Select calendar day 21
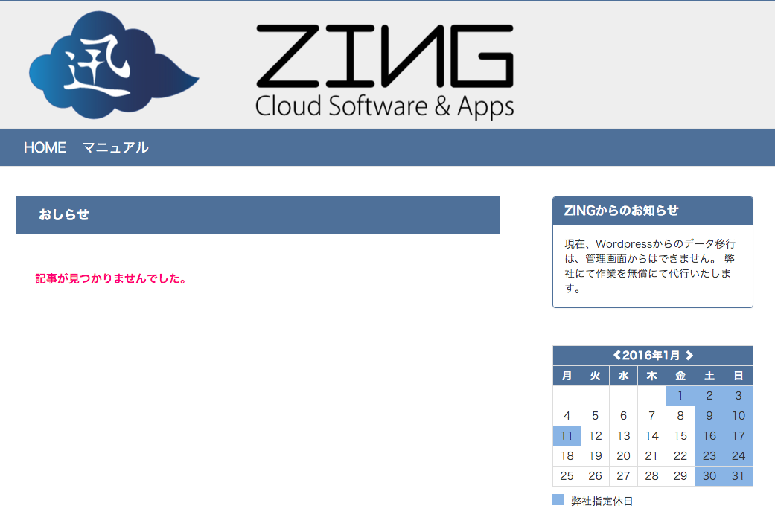This screenshot has height=532, width=775. [652, 456]
